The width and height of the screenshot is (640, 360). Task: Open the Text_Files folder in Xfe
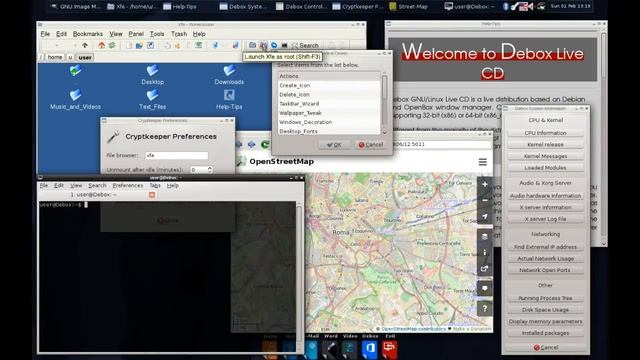pyautogui.click(x=152, y=100)
